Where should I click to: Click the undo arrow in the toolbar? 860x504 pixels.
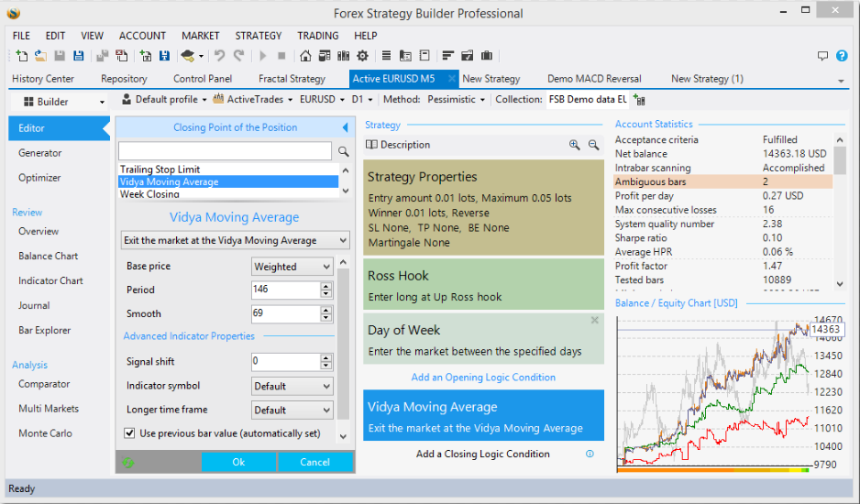click(219, 56)
